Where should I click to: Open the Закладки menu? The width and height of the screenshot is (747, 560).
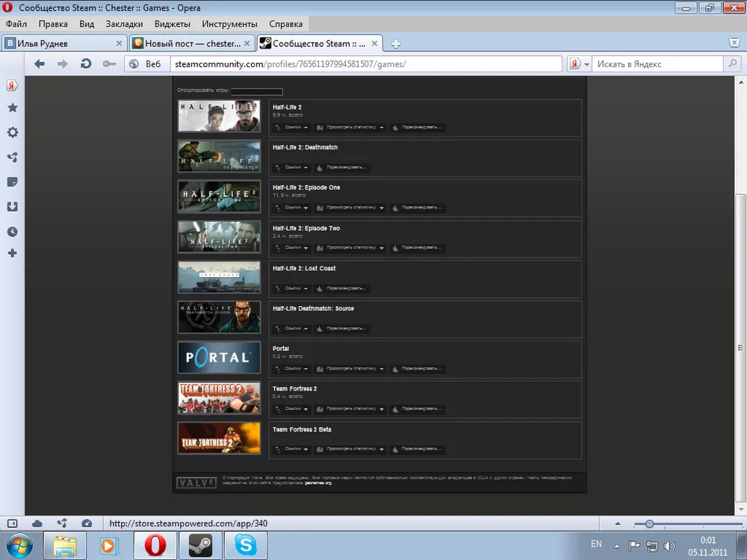[x=124, y=24]
